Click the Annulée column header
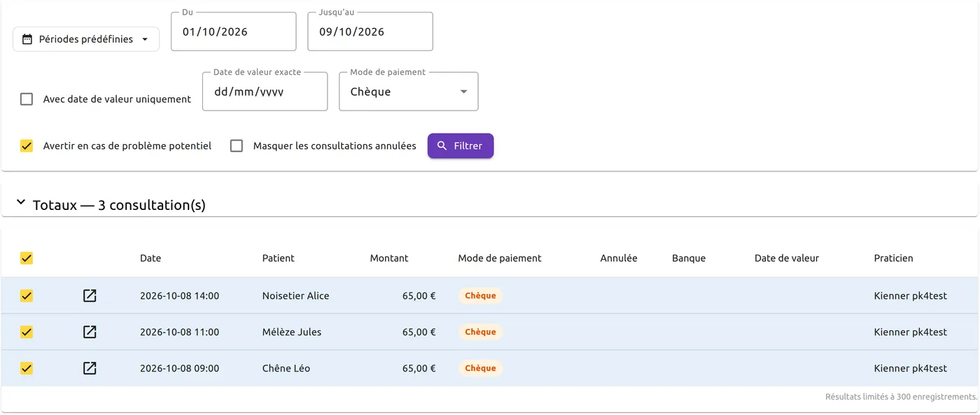 [x=619, y=258]
